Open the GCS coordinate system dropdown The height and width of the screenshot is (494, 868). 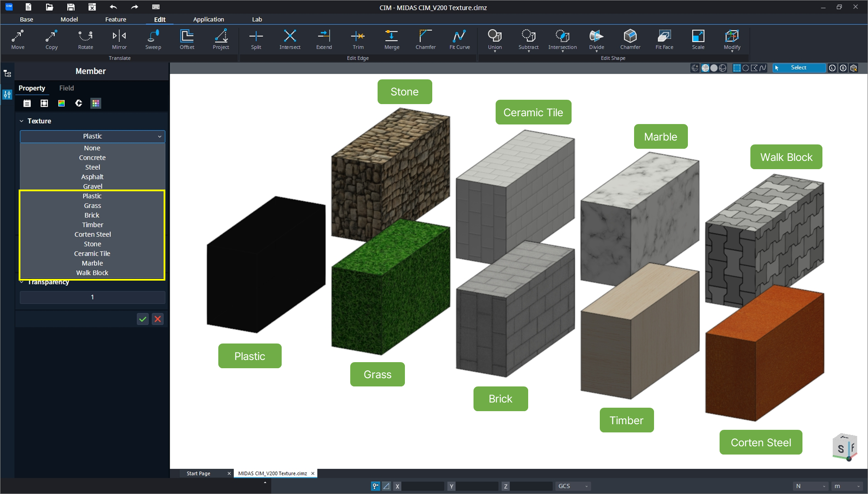tap(573, 486)
